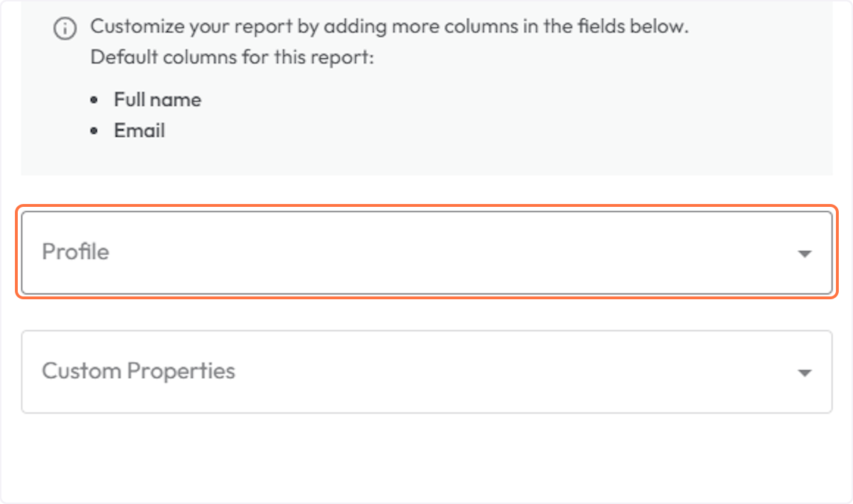
Task: Click blank space below Custom Properties field
Action: (x=426, y=455)
